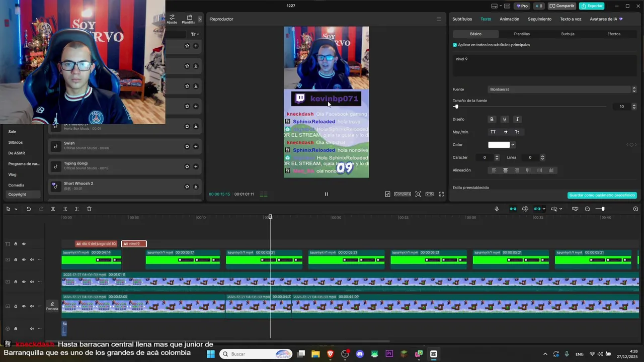Zoom out the timeline with the minus magnifier

tap(587, 209)
